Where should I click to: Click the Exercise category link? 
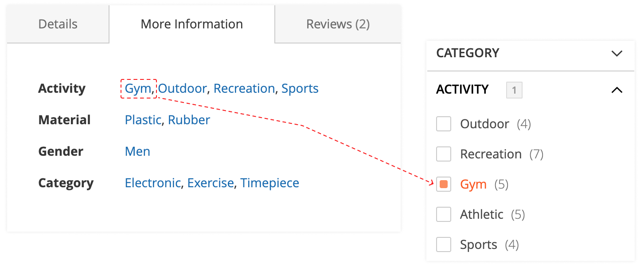[211, 183]
